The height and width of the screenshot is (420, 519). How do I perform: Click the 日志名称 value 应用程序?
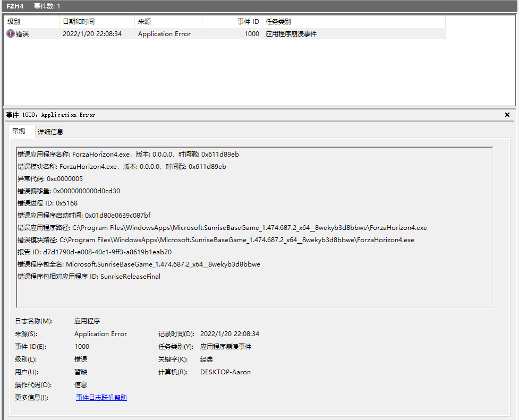point(87,321)
